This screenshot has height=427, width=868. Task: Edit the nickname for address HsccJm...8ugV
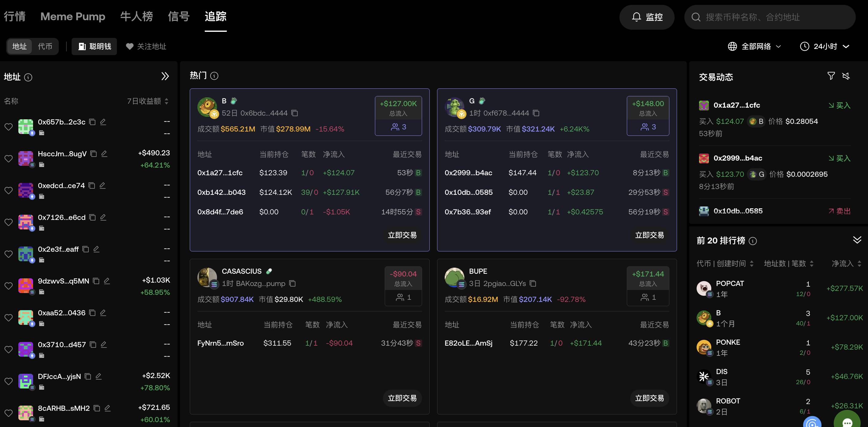104,154
